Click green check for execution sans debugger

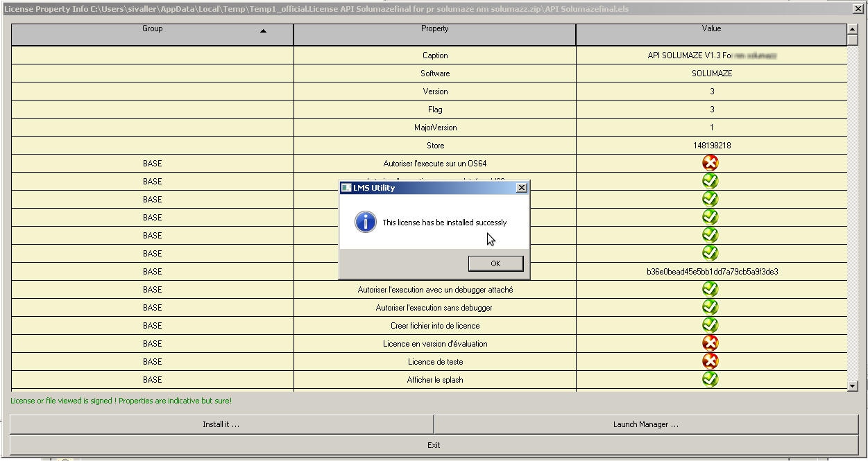(x=710, y=307)
